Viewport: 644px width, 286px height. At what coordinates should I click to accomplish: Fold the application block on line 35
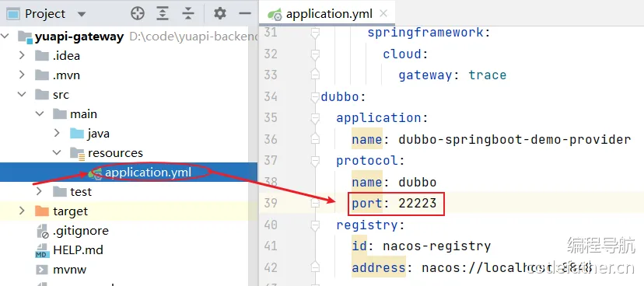315,118
